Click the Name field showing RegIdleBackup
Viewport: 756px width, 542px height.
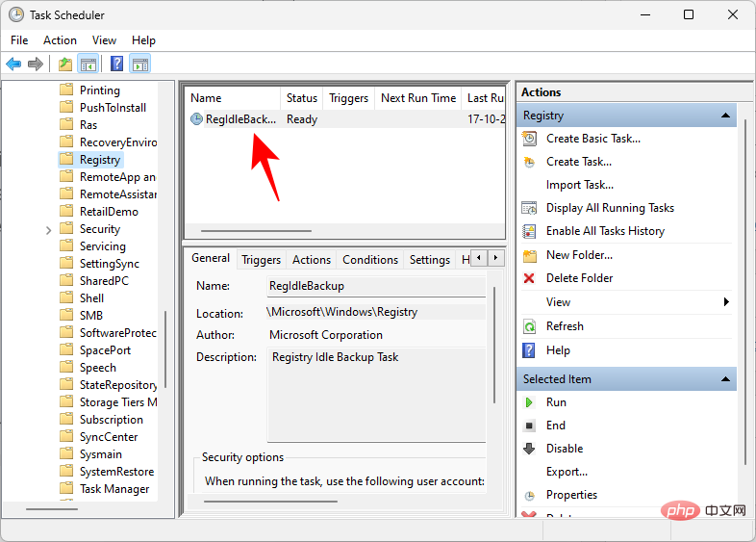376,286
